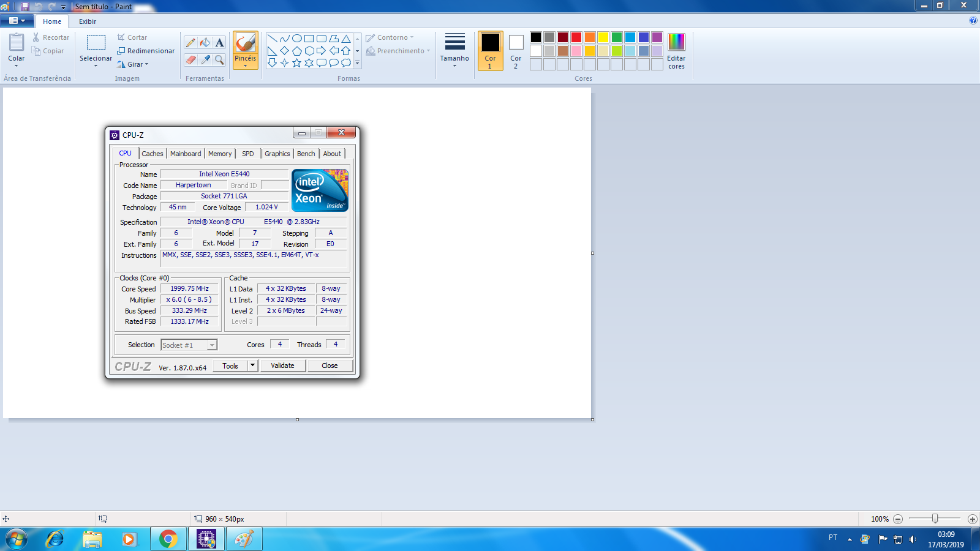
Task: Choose the Up arrow shape
Action: point(346,51)
